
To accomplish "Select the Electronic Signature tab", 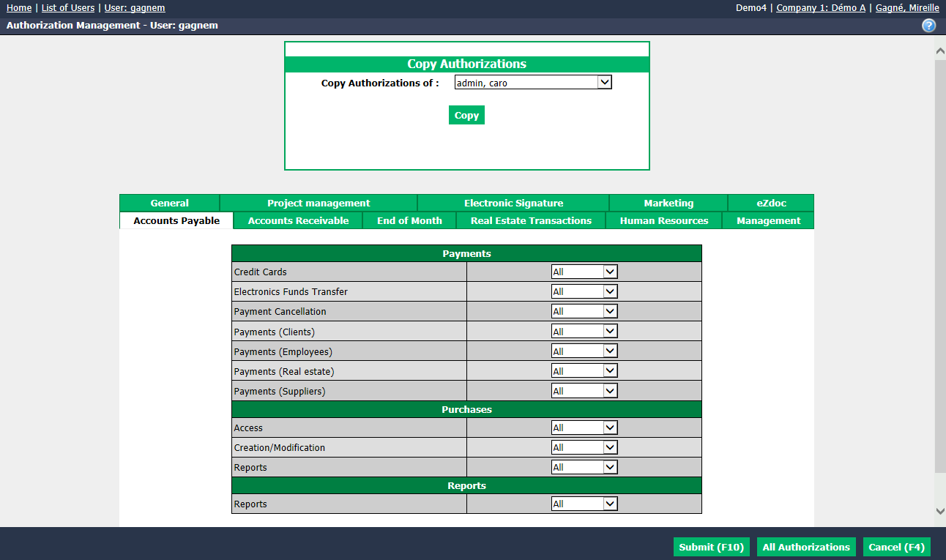I will click(513, 203).
